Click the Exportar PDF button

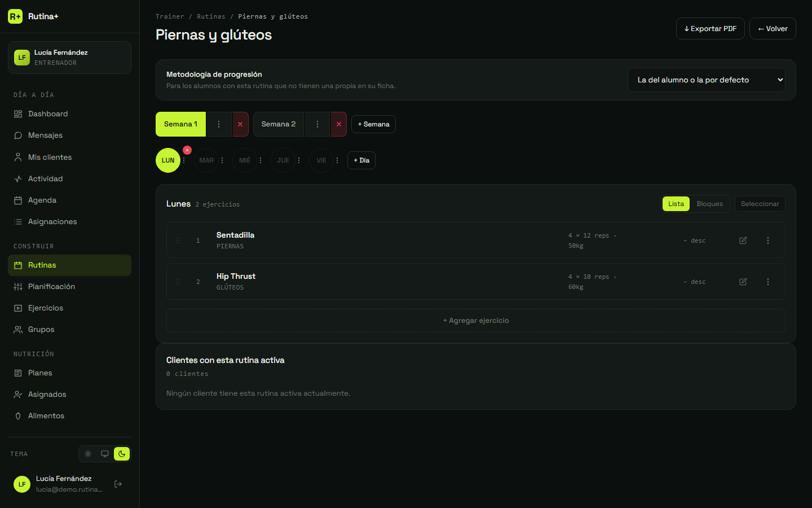point(710,29)
